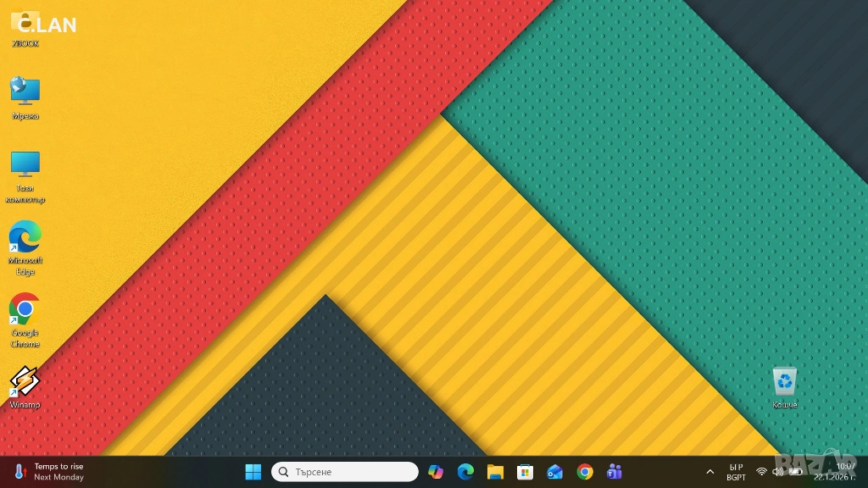Launch Copilot from the taskbar
This screenshot has width=868, height=488.
point(436,472)
